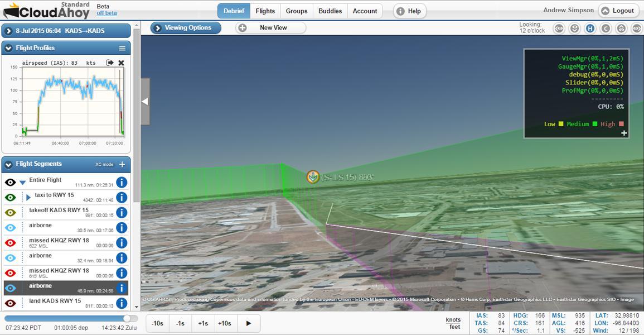Viewport: 644px width, 335px height.
Task: Open info for missed KHQZ 615' MSL
Action: point(122,273)
